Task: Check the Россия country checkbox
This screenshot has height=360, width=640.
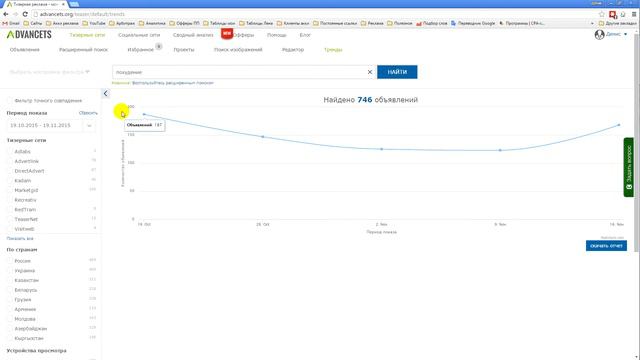Action: tap(10, 261)
